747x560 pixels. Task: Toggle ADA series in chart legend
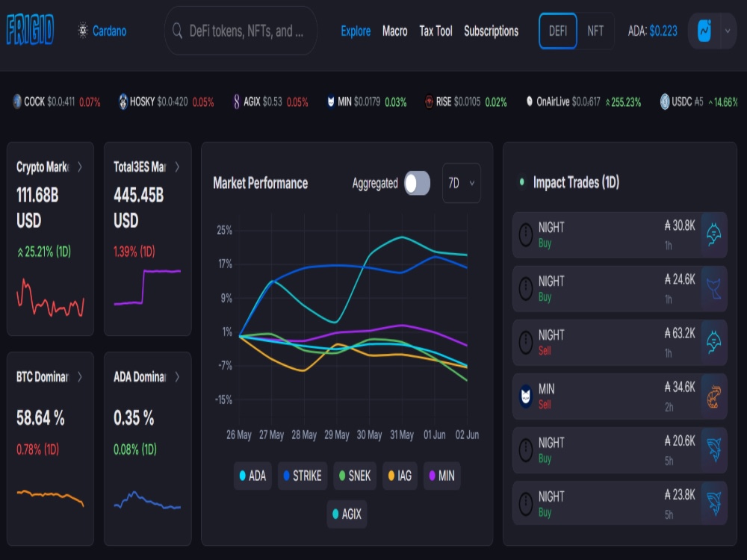252,476
